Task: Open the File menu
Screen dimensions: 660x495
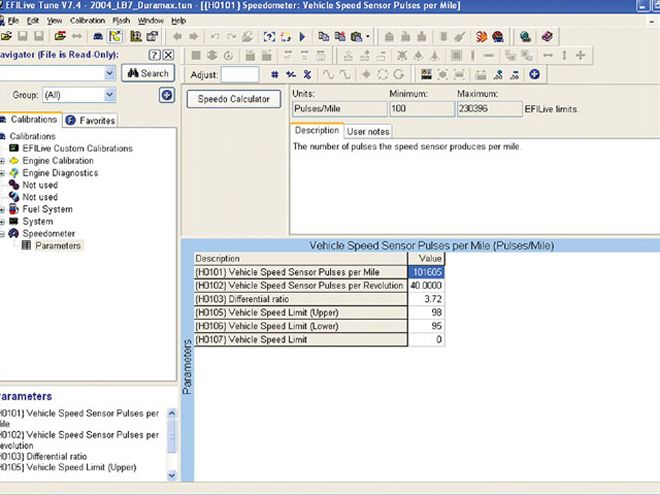Action: click(13, 21)
